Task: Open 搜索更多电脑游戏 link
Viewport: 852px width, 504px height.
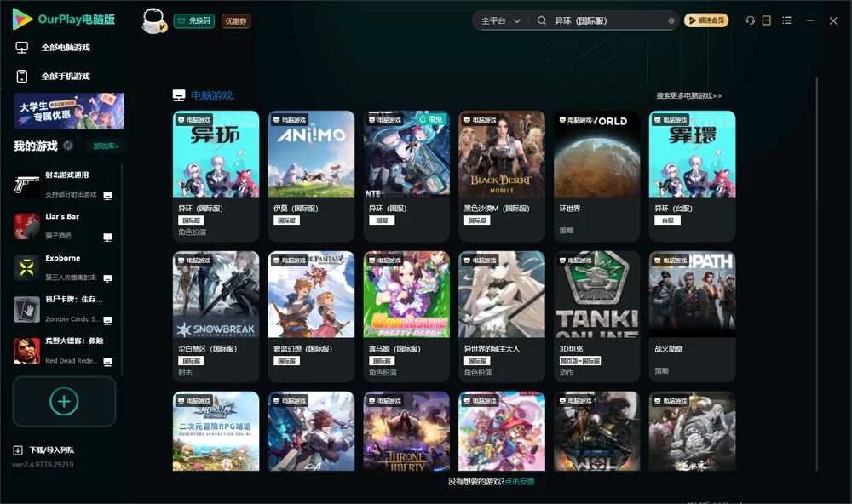Action: [x=688, y=95]
